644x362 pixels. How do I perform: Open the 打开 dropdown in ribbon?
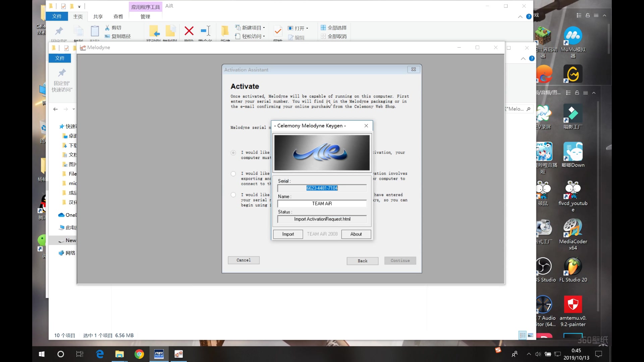(x=298, y=28)
